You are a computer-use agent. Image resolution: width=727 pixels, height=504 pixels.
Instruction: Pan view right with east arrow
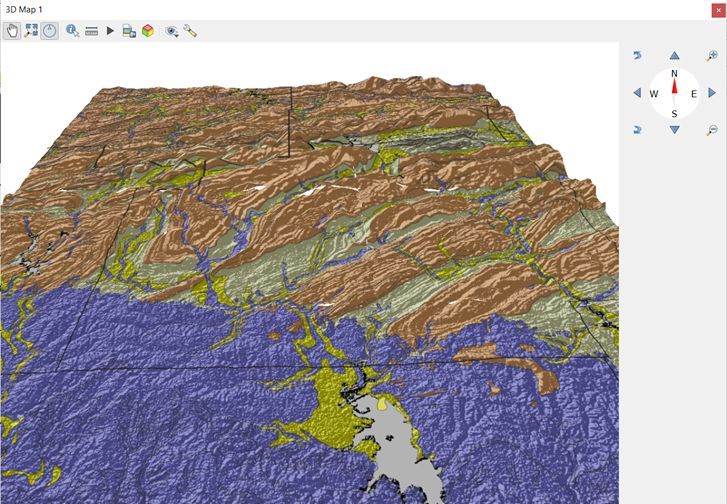pyautogui.click(x=712, y=93)
